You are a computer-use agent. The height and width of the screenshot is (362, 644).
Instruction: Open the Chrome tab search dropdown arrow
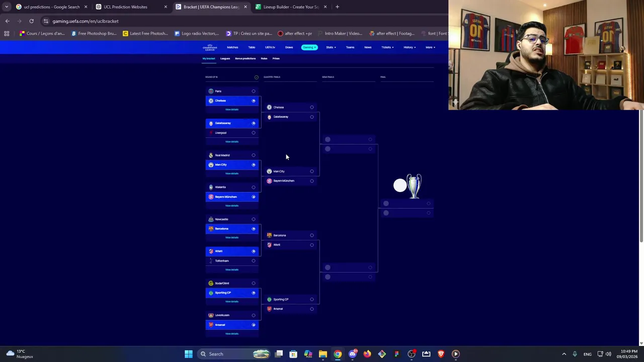[6, 7]
